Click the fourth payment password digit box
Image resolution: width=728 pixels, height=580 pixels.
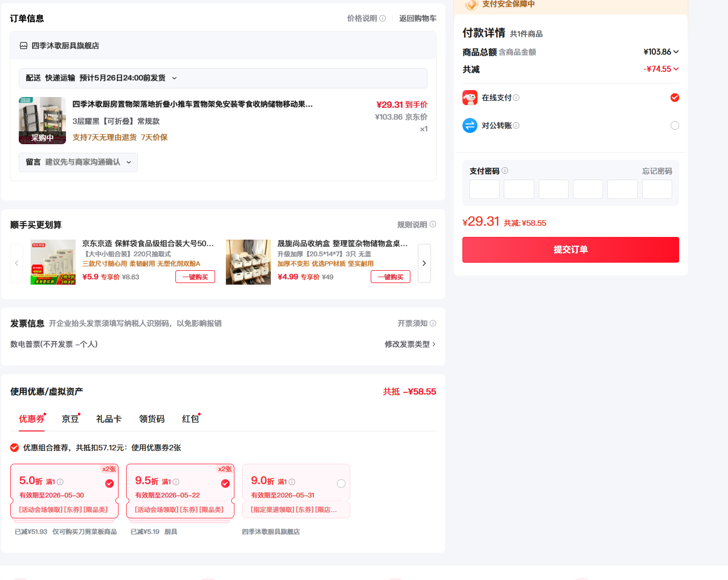click(588, 189)
